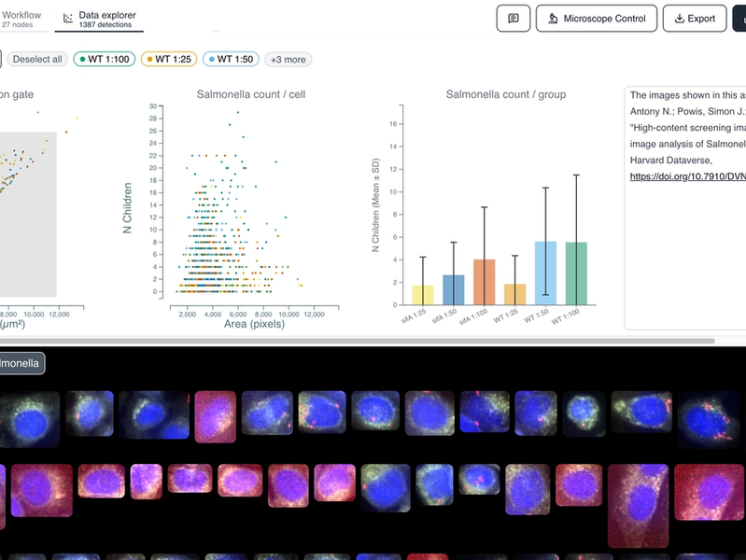Select the Data explorer tab

click(x=99, y=19)
